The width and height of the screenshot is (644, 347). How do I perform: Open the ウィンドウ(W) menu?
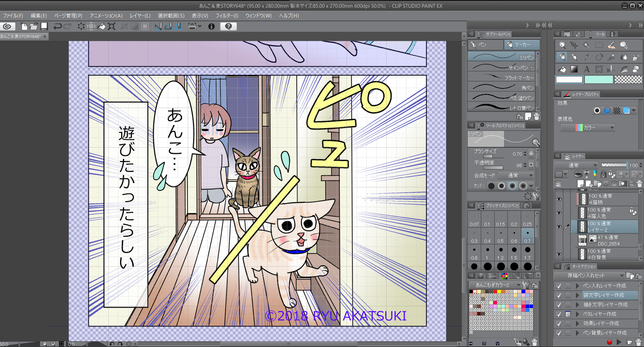pos(258,16)
